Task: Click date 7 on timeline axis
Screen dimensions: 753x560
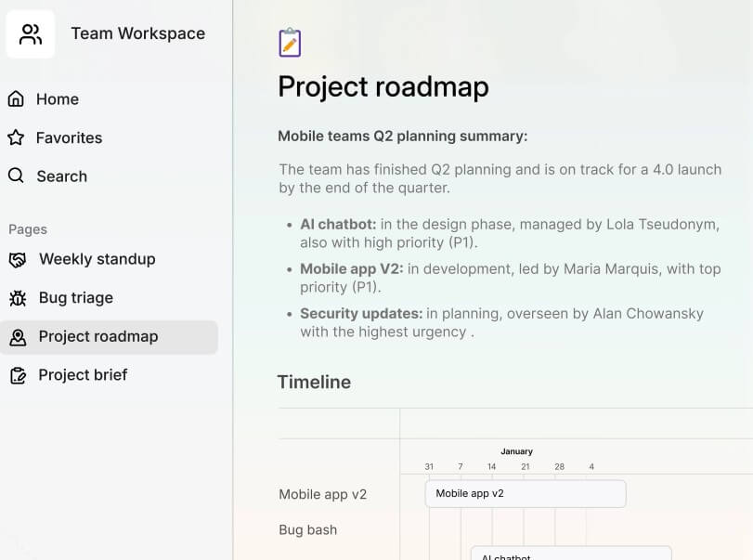Action: pyautogui.click(x=460, y=466)
